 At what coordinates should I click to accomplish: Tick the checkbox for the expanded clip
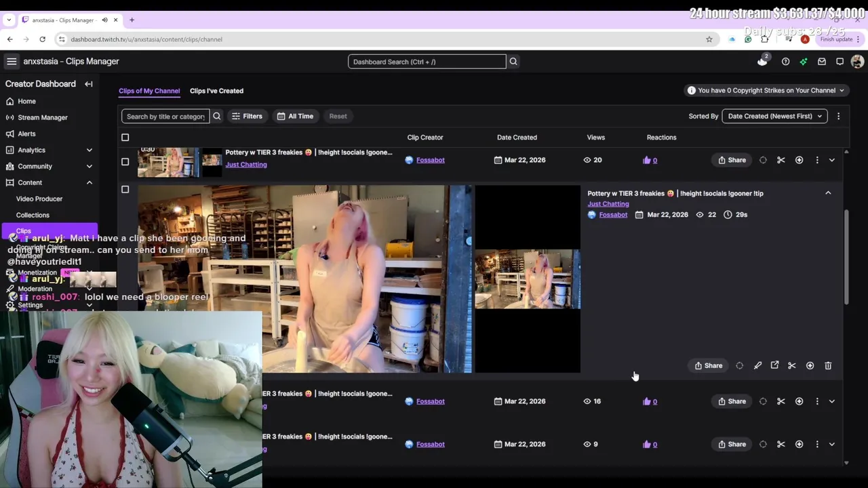[x=125, y=190]
